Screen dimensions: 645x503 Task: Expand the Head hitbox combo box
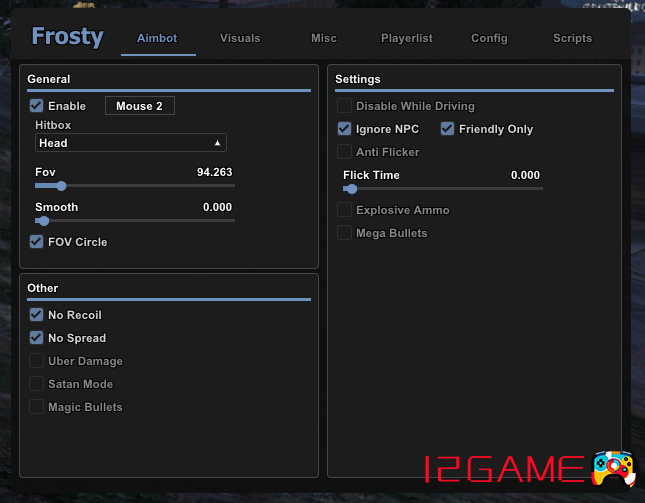point(130,143)
